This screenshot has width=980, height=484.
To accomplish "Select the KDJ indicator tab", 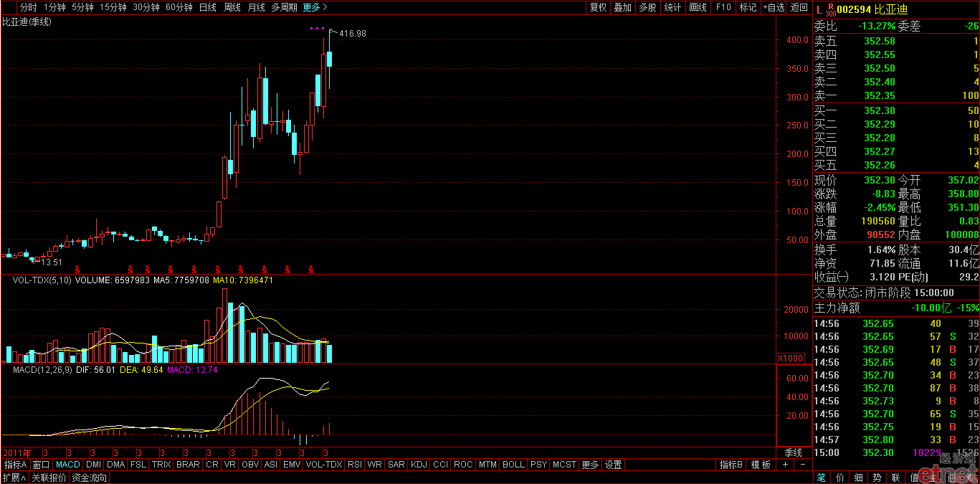I will (419, 465).
